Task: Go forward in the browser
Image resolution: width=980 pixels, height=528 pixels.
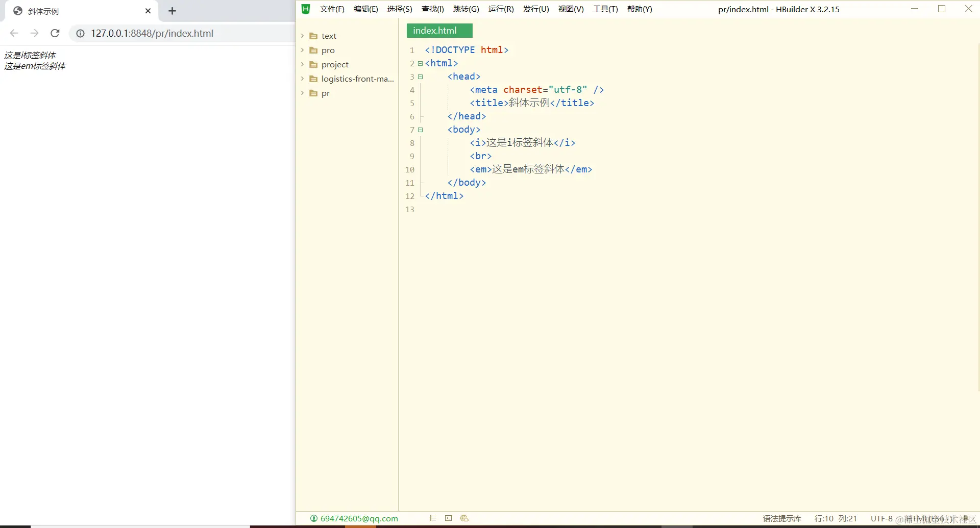Action: (34, 33)
